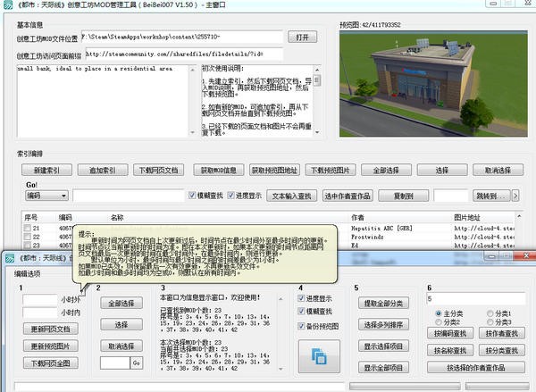Select the 分类3 radio button

point(490,322)
